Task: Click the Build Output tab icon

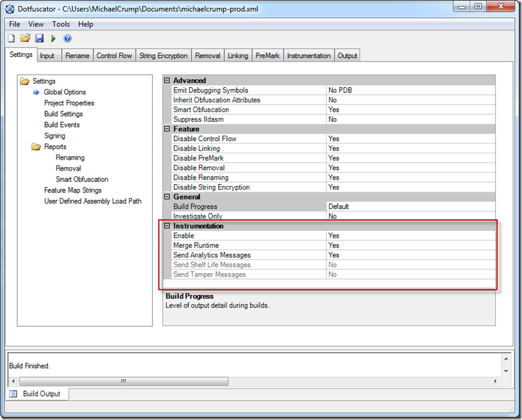Action: [13, 394]
